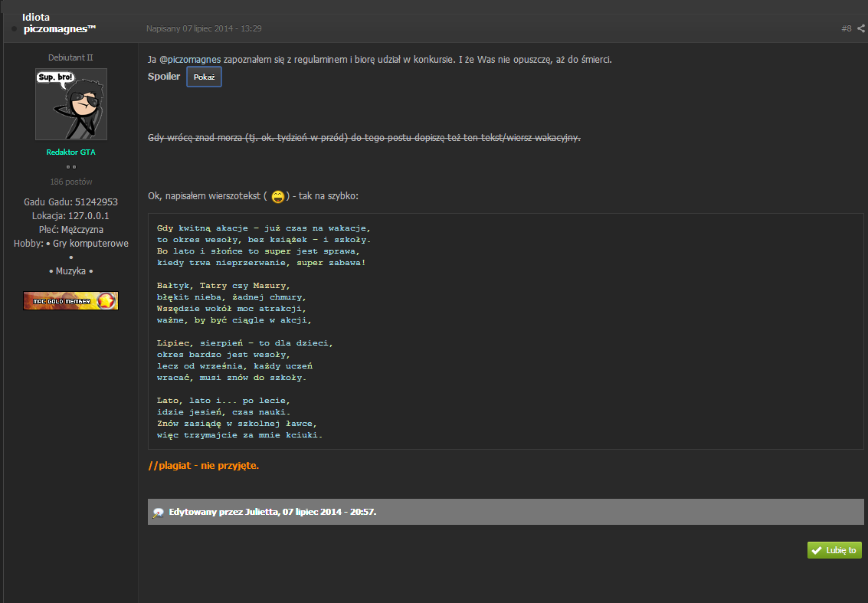Click the @piczomagnes mention in post
The image size is (868, 603).
point(190,59)
